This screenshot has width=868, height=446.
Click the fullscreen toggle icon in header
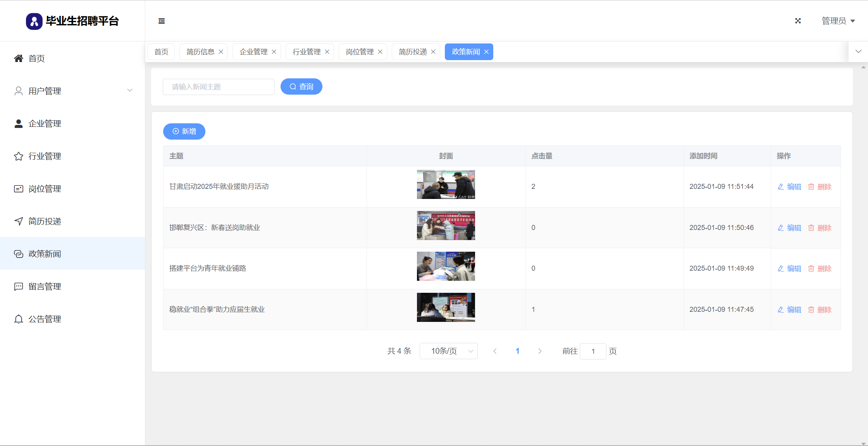[x=798, y=21]
